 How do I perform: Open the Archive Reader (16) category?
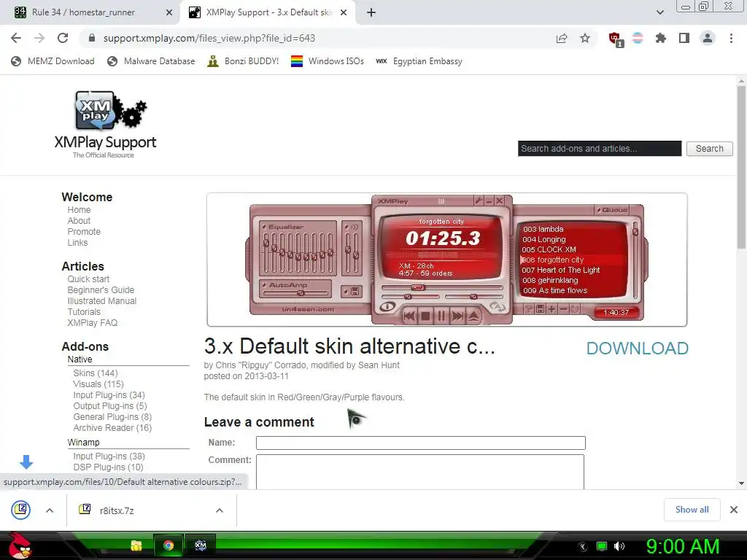coord(112,428)
